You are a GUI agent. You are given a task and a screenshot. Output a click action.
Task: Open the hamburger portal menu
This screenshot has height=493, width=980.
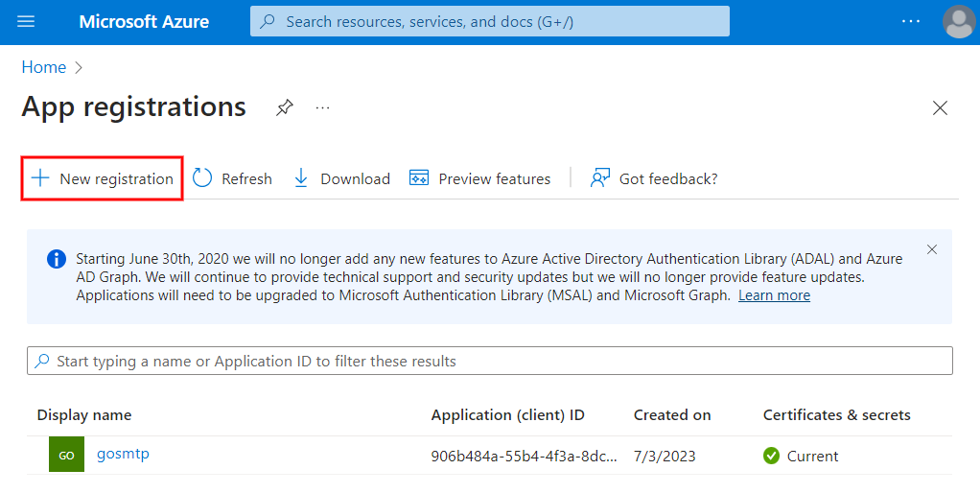coord(26,22)
